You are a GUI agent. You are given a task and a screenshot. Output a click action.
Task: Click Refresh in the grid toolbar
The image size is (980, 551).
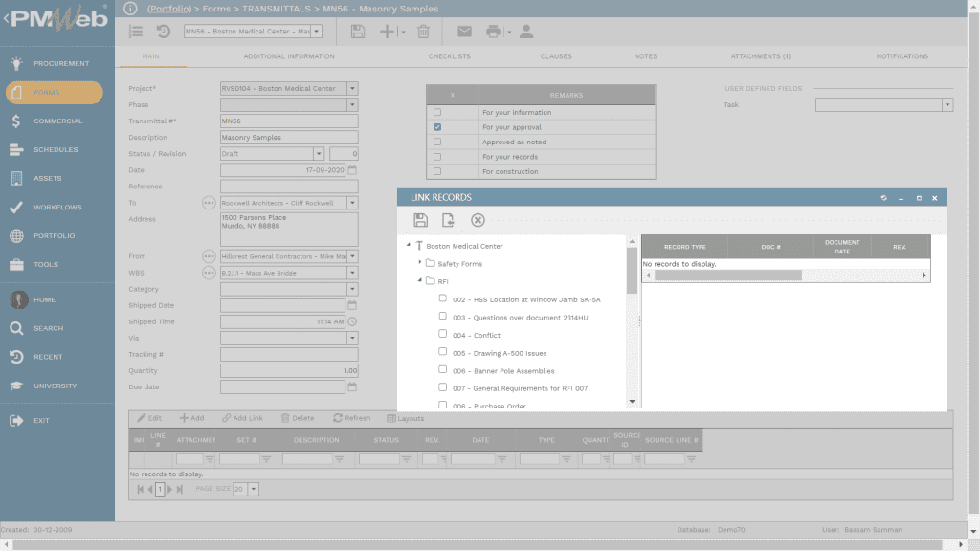(x=352, y=418)
